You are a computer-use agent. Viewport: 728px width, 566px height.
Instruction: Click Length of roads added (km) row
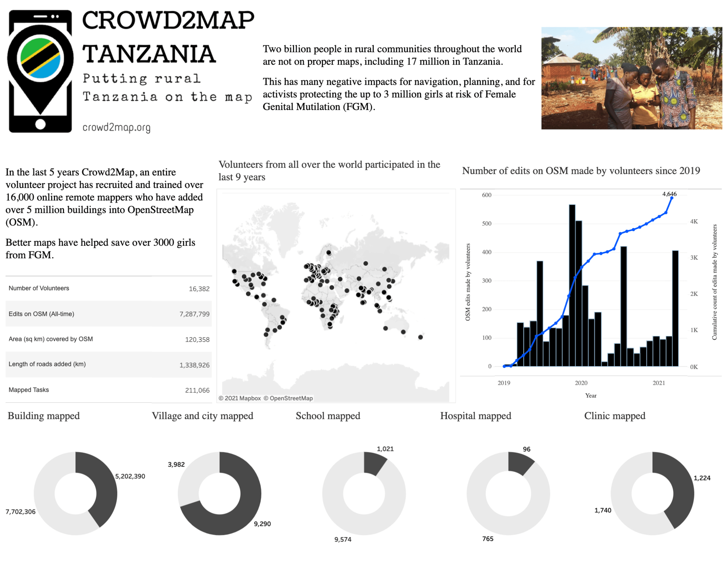point(108,364)
